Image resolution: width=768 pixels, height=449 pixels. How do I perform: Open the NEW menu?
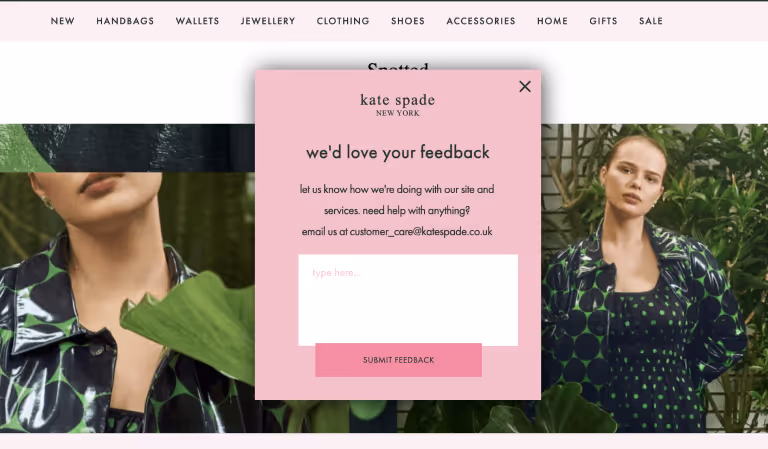click(63, 21)
